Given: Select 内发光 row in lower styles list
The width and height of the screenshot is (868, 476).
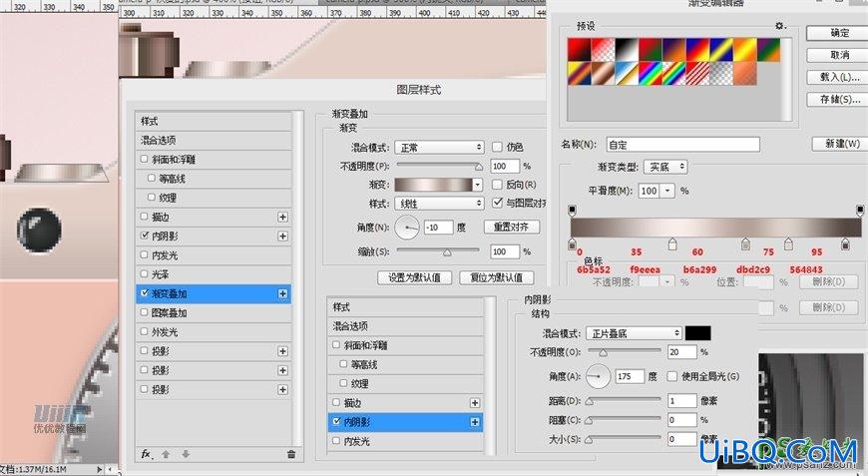Looking at the screenshot, I should tap(405, 441).
